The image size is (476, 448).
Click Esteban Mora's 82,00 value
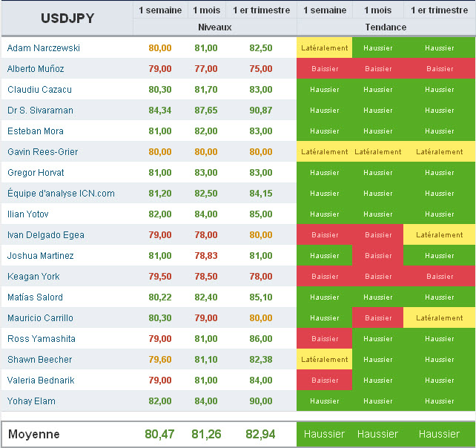[x=206, y=131]
